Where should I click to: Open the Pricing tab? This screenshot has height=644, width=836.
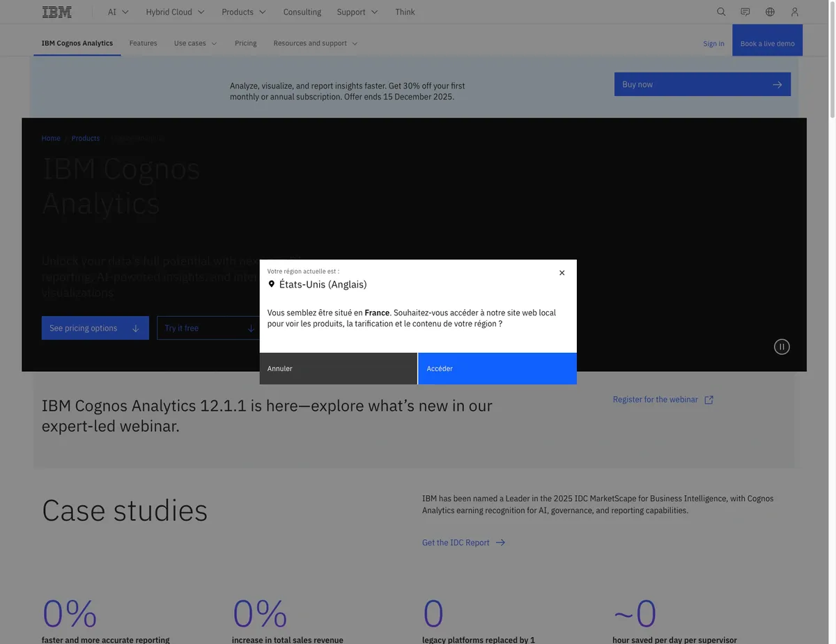pyautogui.click(x=246, y=43)
